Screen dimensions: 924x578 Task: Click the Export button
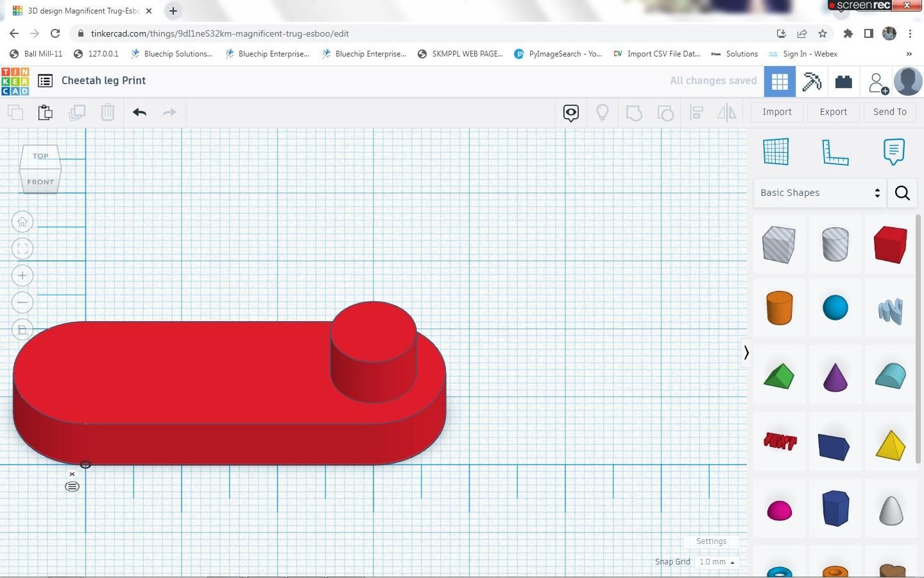coord(833,112)
